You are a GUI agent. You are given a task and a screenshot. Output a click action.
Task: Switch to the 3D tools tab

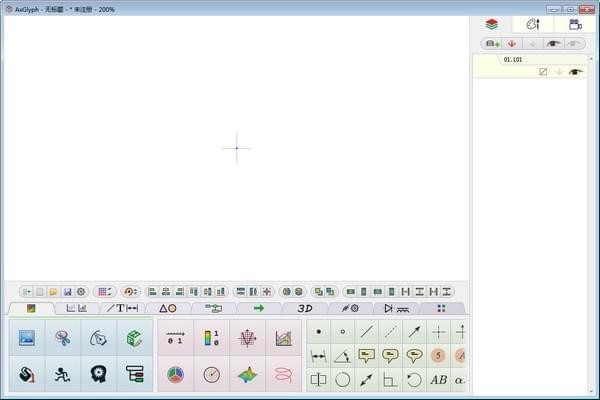[x=305, y=308]
